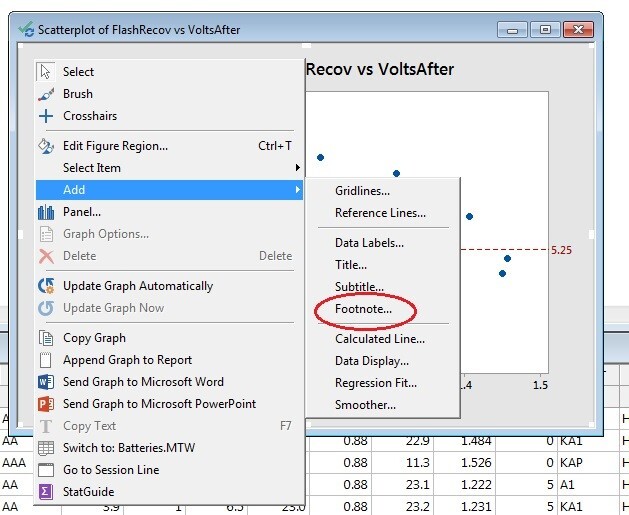The width and height of the screenshot is (629, 515).
Task: Click the Update Graph Automatically icon
Action: 45,286
